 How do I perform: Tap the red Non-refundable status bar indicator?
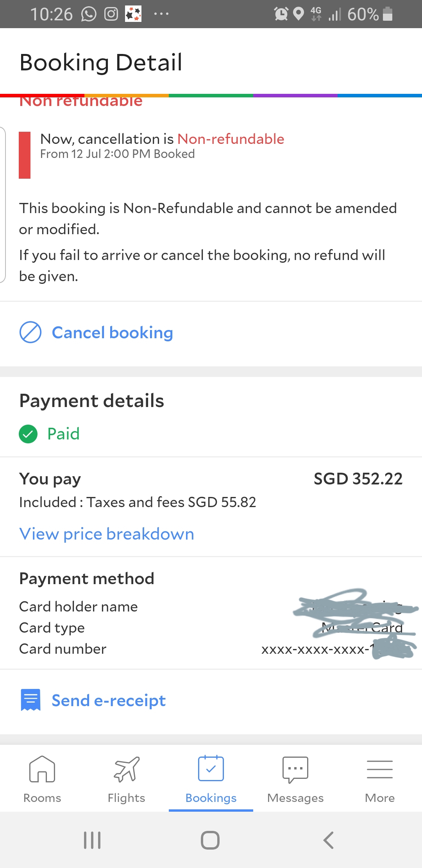point(25,155)
